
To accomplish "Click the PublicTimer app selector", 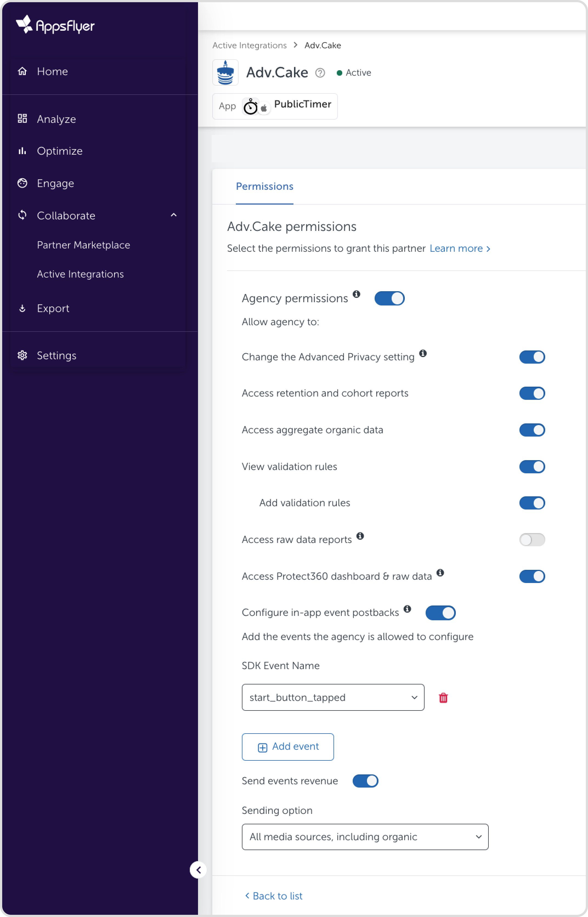I will (275, 106).
